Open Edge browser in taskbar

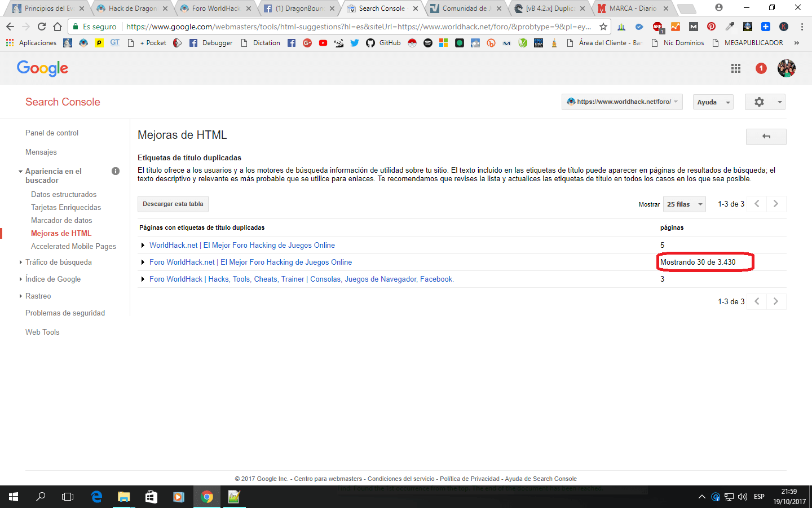(96, 497)
